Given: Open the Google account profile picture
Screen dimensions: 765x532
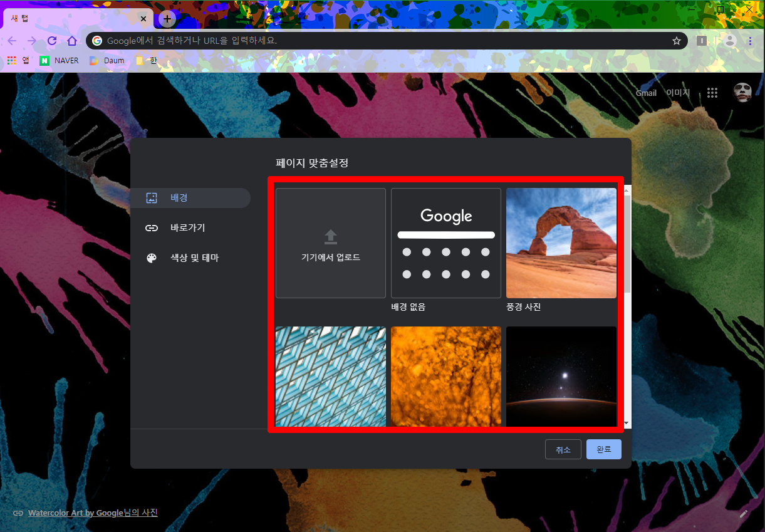Looking at the screenshot, I should coord(742,93).
